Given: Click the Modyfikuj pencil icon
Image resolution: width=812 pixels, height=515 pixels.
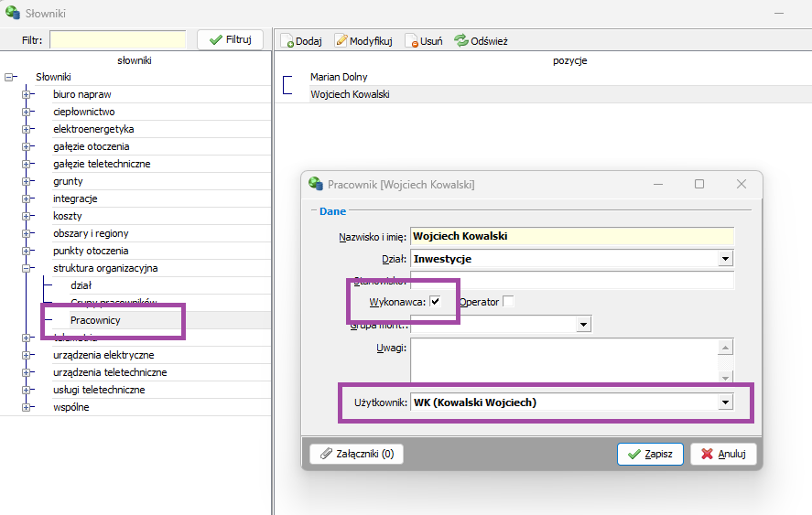Looking at the screenshot, I should [341, 41].
